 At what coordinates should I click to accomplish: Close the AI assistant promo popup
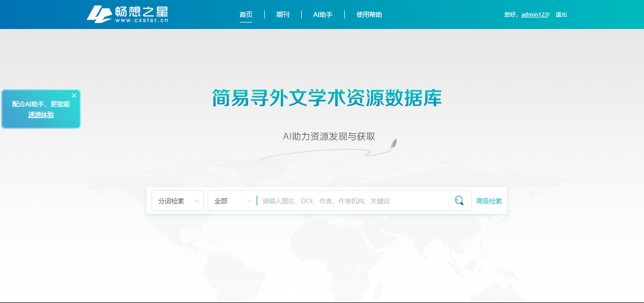point(74,95)
